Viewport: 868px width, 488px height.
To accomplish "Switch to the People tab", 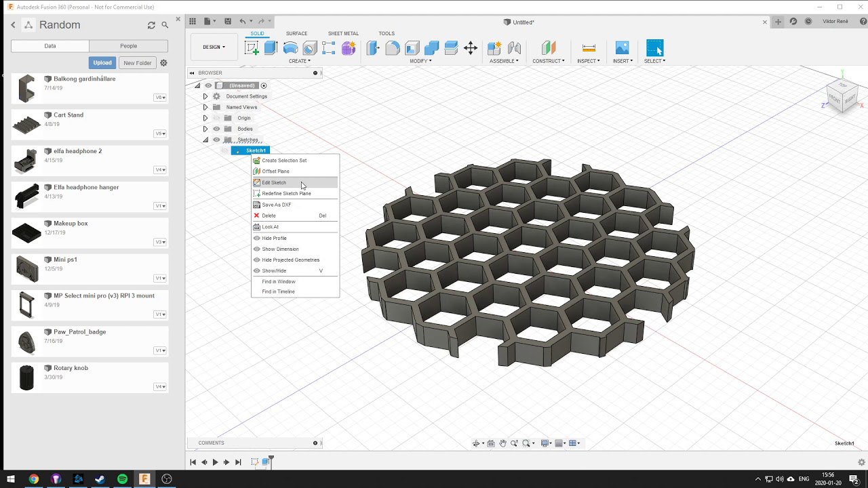I will 128,46.
